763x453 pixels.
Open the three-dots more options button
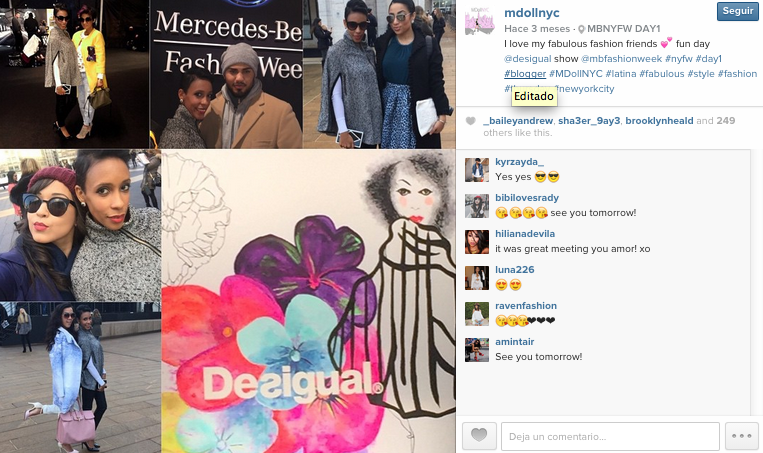click(x=742, y=435)
